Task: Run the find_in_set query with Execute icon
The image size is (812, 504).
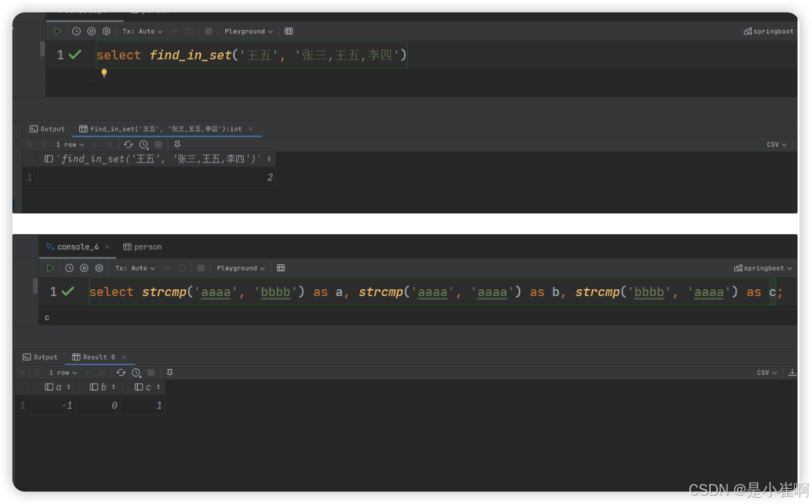Action: (x=57, y=31)
